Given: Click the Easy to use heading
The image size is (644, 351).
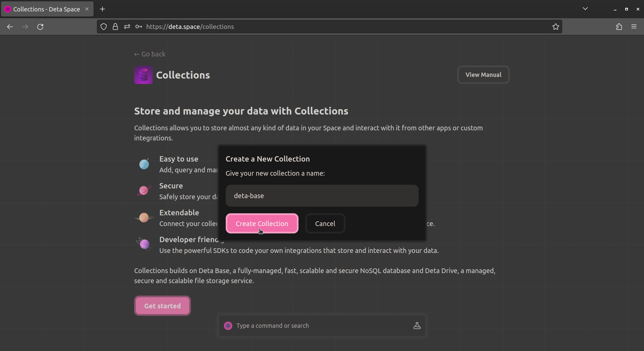Looking at the screenshot, I should pos(179,159).
